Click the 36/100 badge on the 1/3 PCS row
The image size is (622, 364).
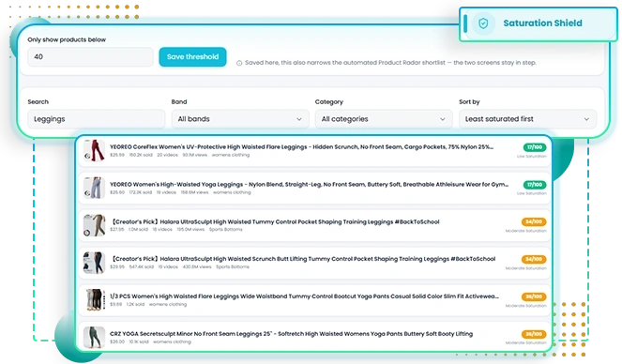click(534, 296)
